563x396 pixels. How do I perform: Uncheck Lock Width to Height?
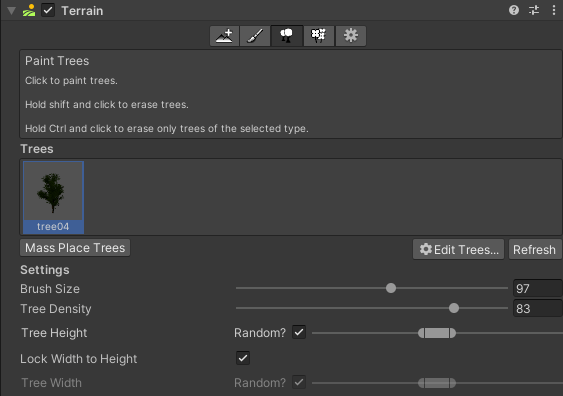[x=243, y=358]
